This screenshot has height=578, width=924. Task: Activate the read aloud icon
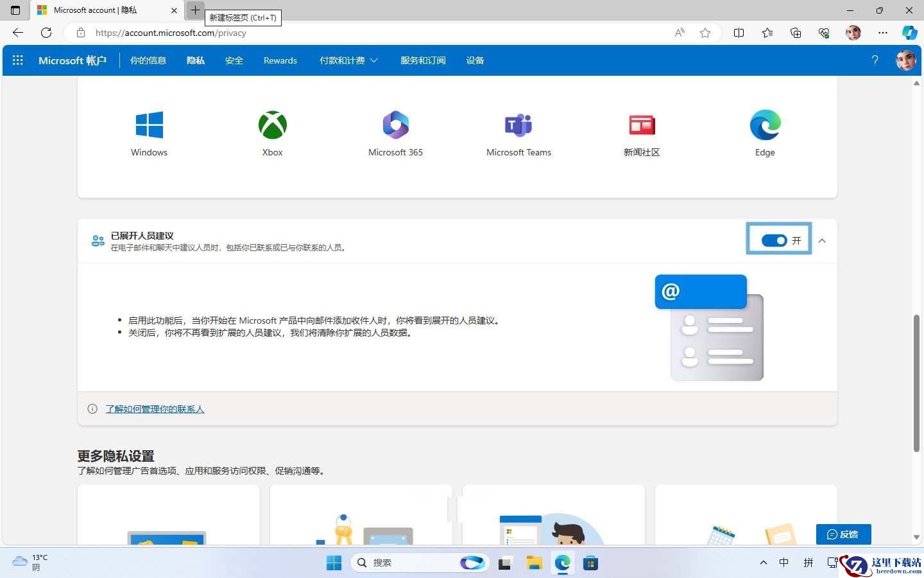(x=680, y=33)
